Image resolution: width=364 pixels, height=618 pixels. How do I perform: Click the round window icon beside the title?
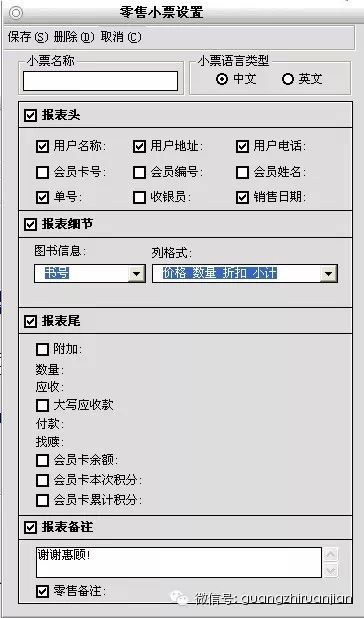16,13
